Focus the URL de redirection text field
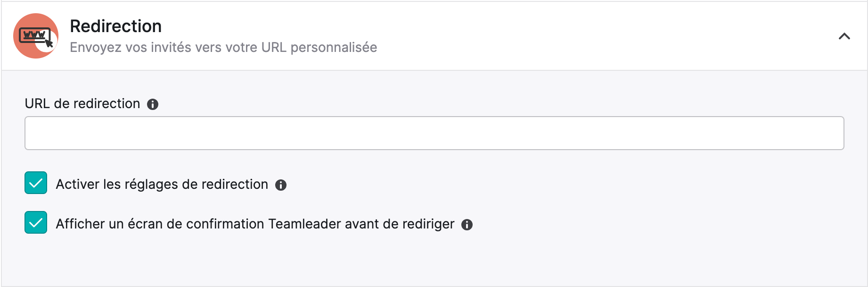 pos(434,133)
